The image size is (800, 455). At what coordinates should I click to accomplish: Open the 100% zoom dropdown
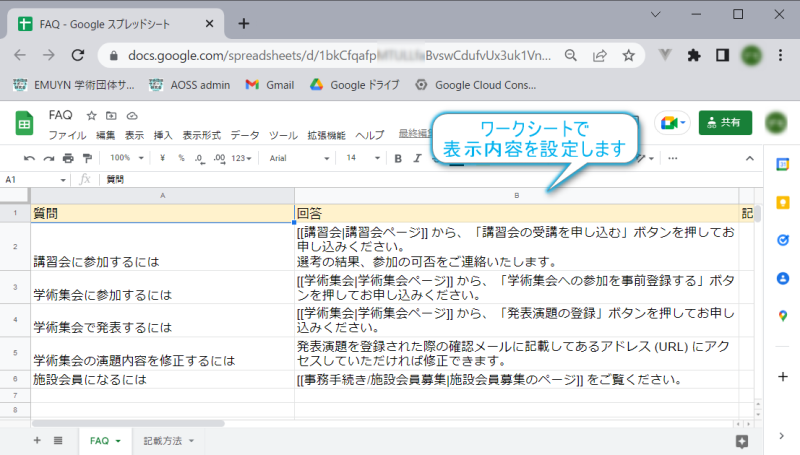coord(125,158)
